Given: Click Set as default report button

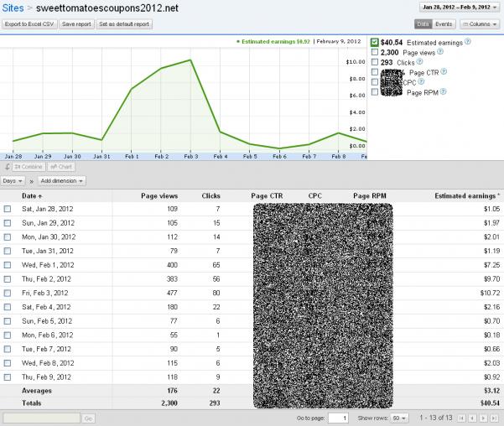Looking at the screenshot, I should 124,24.
